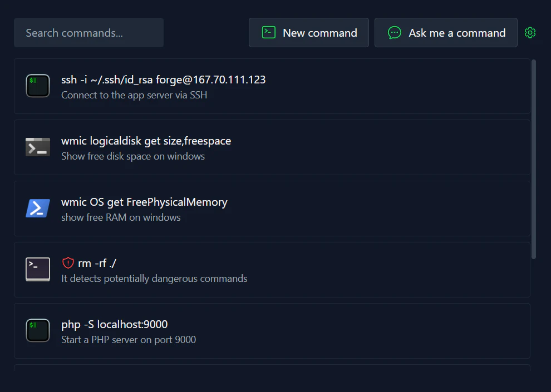The height and width of the screenshot is (392, 551).
Task: Click the Command Prompt icon on the wmic logicaldisk row
Action: [x=37, y=147]
